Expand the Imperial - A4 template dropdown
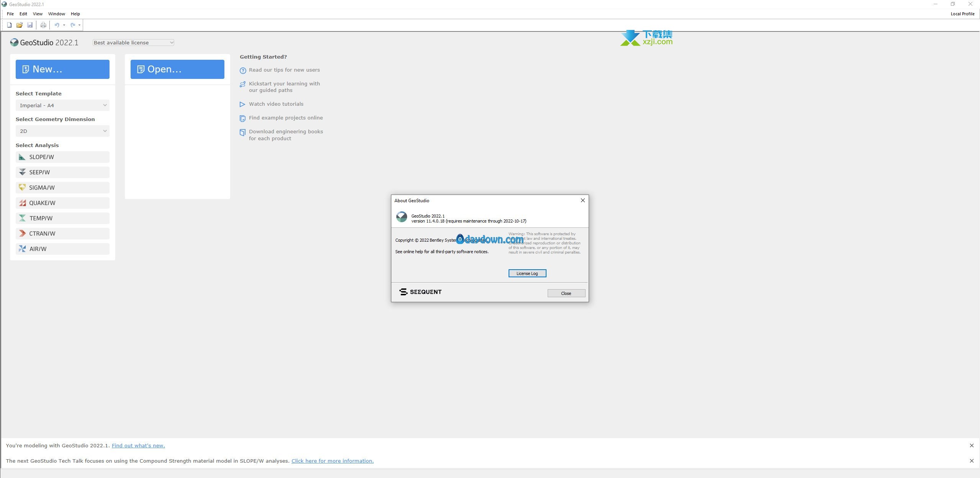The width and height of the screenshot is (980, 478). [62, 105]
